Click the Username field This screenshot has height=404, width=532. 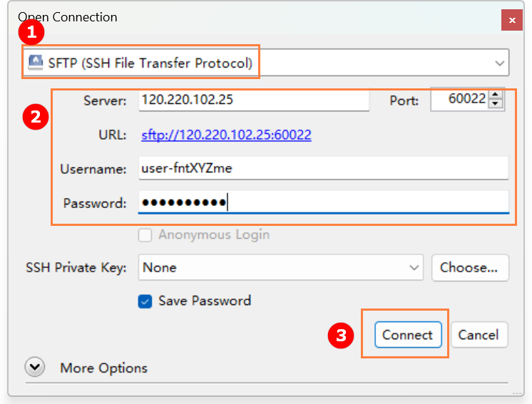pyautogui.click(x=323, y=169)
